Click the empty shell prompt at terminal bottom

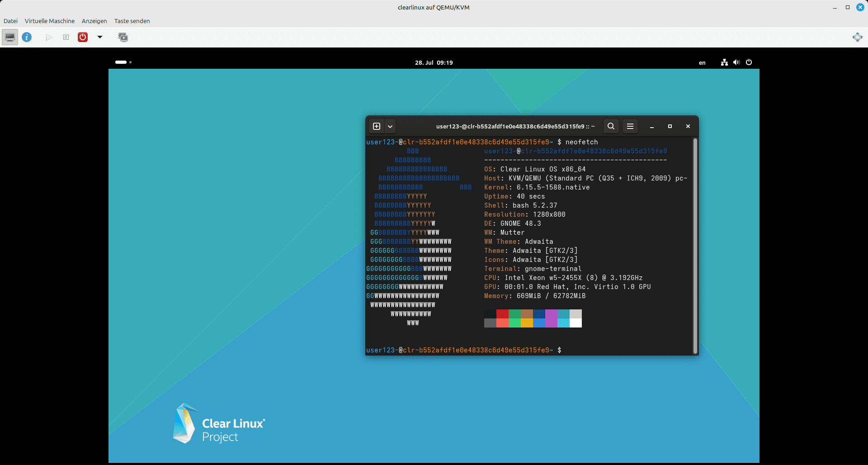[464, 350]
